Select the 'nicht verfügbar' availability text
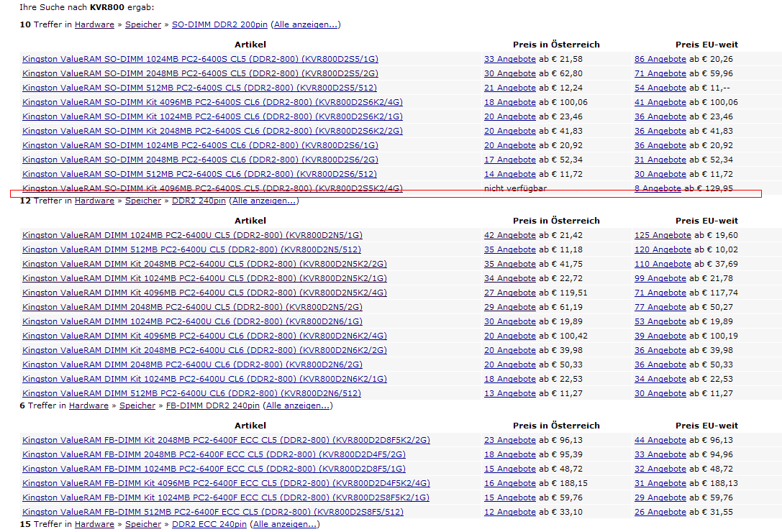782x532 pixels. (x=515, y=188)
